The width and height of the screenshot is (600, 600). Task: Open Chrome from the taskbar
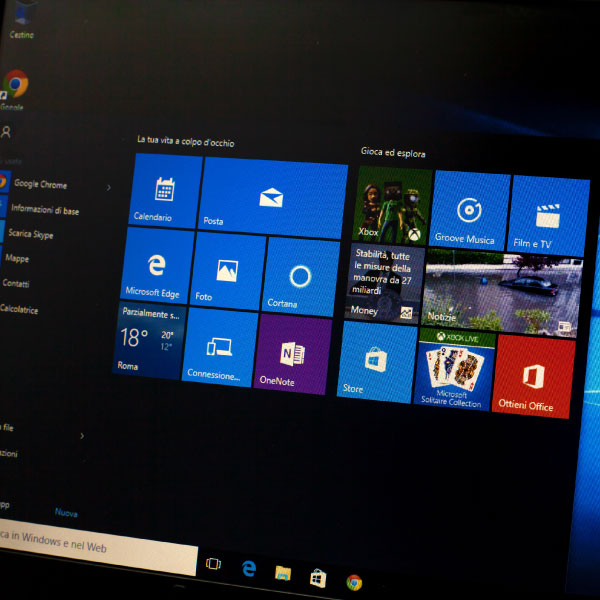[x=354, y=582]
